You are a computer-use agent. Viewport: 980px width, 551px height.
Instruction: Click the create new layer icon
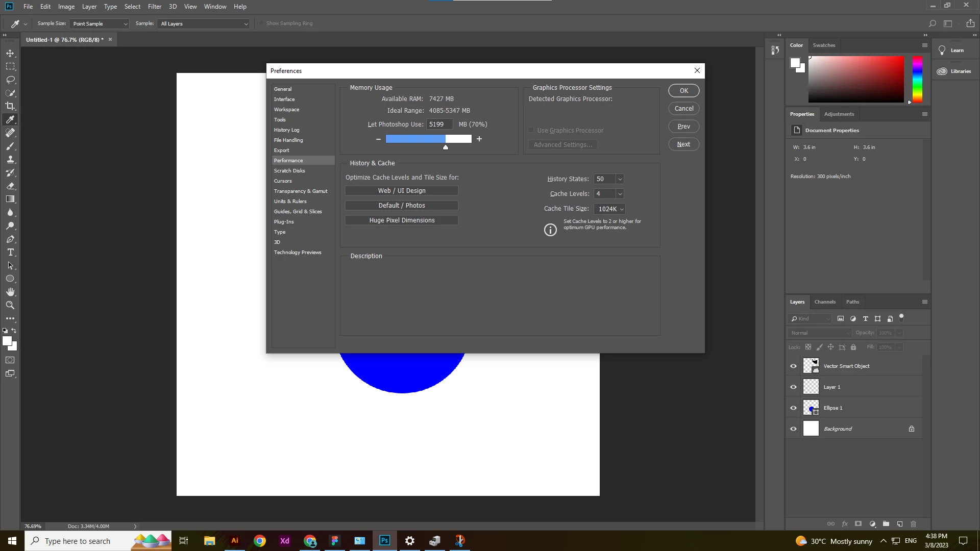point(900,524)
